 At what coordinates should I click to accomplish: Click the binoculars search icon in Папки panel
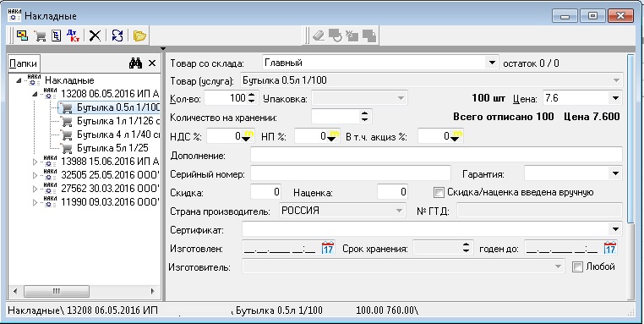tap(135, 63)
